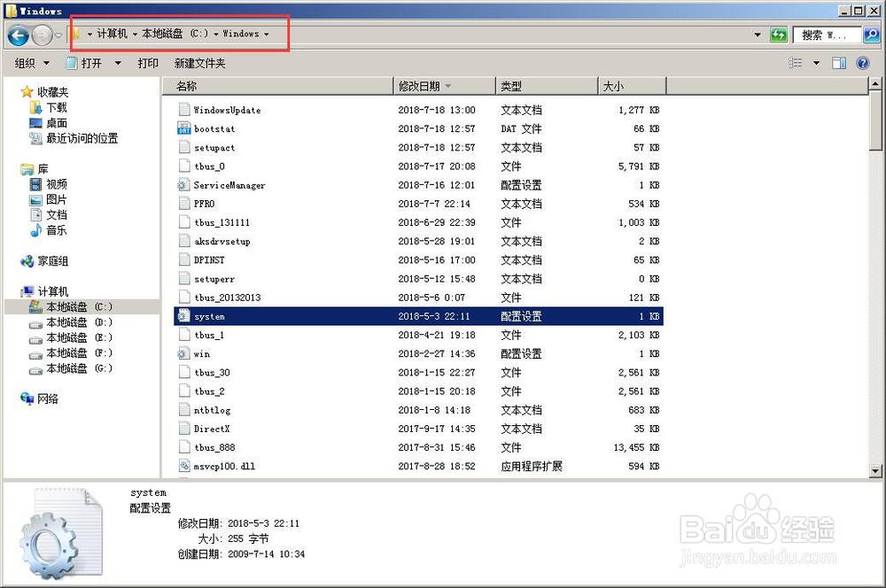This screenshot has width=886, height=588.
Task: Sort by 大小 column header
Action: tap(633, 86)
